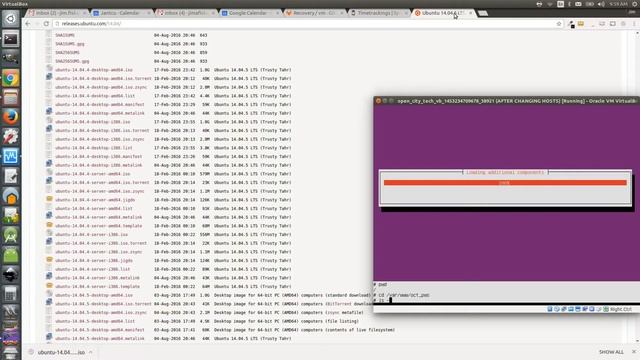
Task: Open the files manager dock icon
Action: click(11, 98)
